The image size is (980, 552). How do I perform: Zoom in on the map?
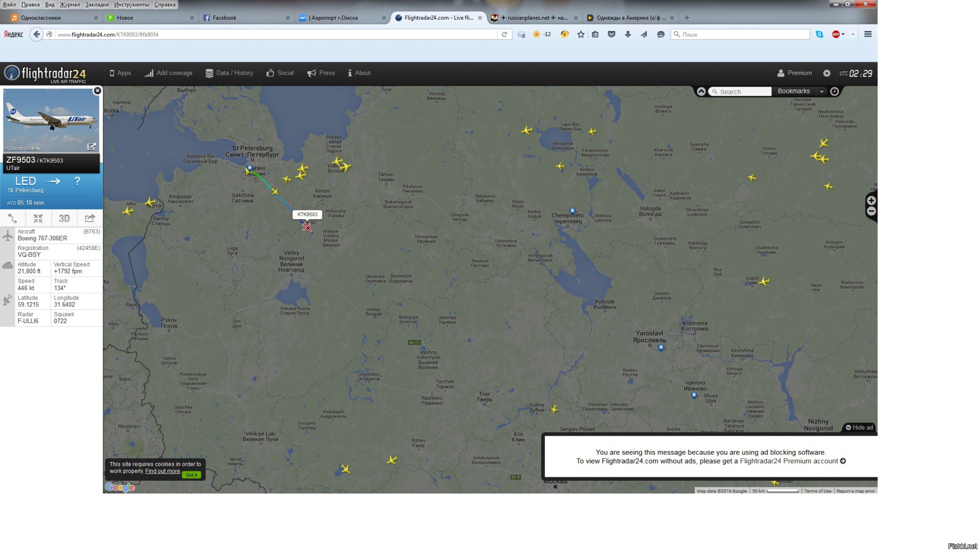tap(871, 201)
